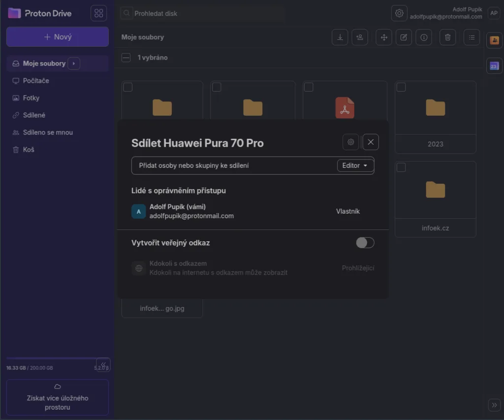Select the infoek... go.jpg file
The width and height of the screenshot is (504, 420).
pyautogui.click(x=162, y=308)
